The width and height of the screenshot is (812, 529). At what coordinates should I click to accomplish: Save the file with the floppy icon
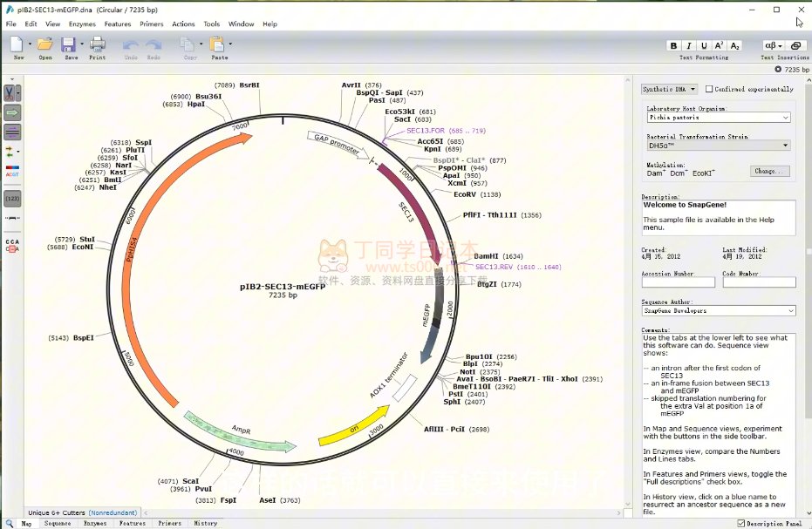(69, 45)
